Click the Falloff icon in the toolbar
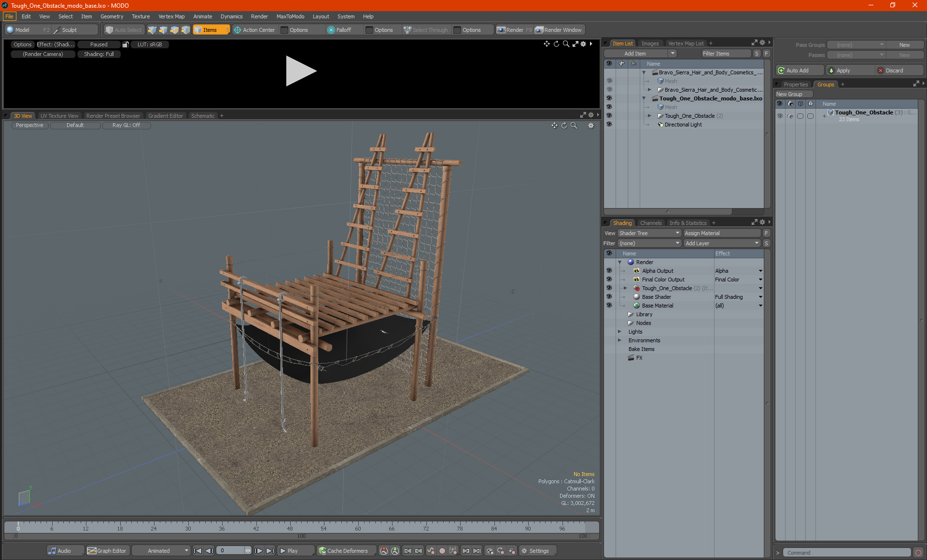This screenshot has width=927, height=560. click(331, 30)
